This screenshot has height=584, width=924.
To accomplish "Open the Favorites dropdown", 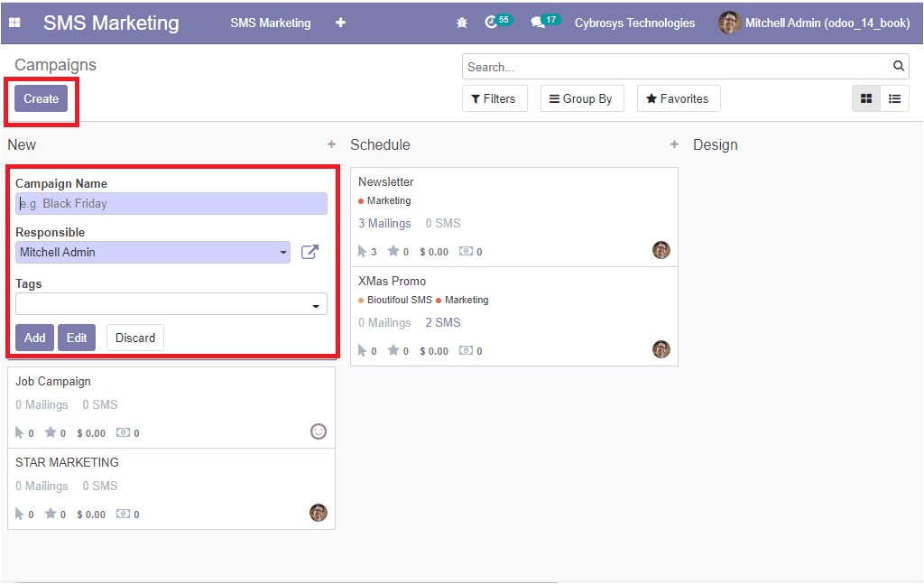I will coord(679,98).
